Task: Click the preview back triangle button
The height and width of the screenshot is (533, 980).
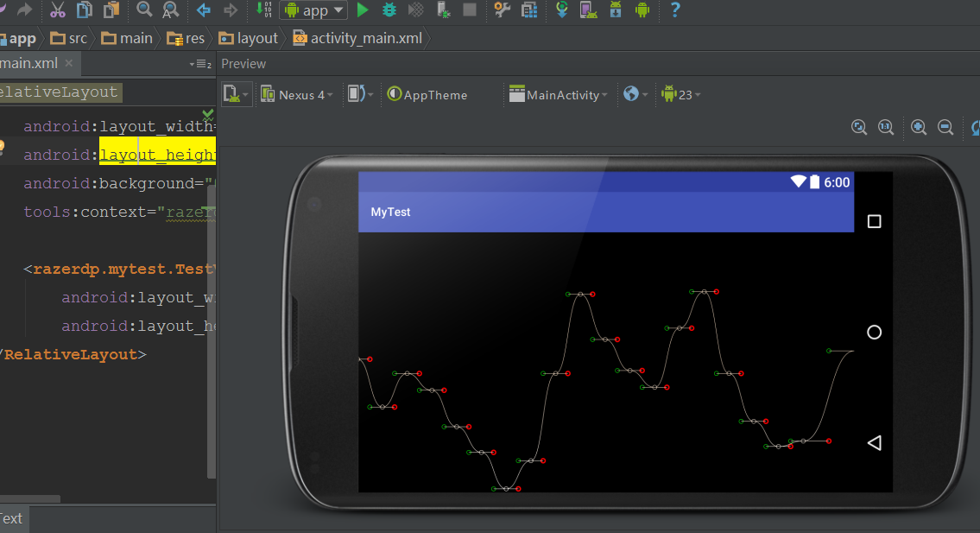Action: (x=875, y=443)
